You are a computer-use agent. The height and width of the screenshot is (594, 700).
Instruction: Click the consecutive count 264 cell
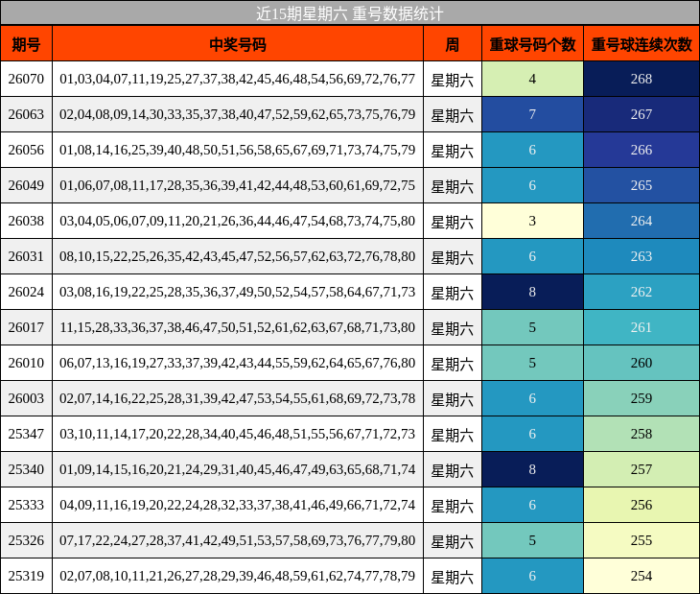[642, 221]
